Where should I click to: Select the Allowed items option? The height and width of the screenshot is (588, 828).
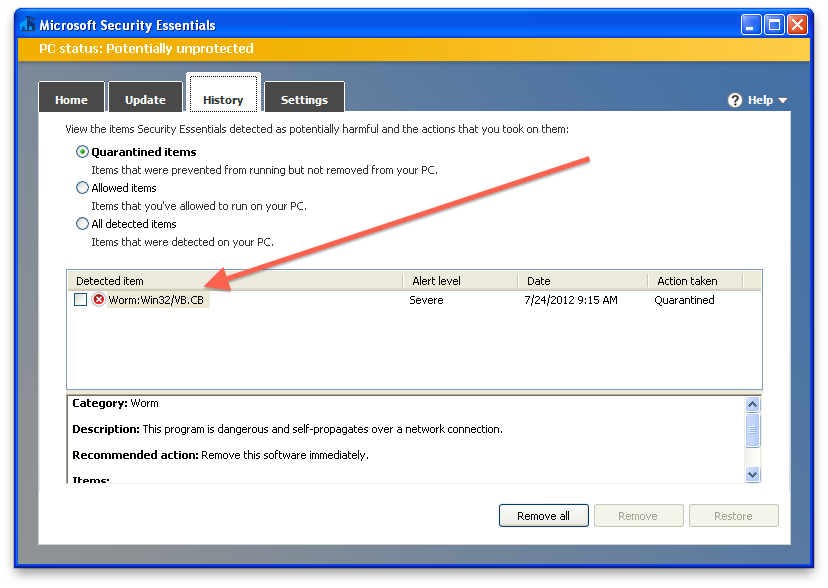83,188
